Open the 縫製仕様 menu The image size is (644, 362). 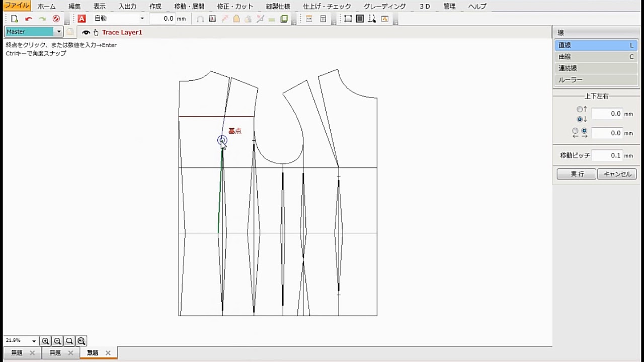coord(278,7)
